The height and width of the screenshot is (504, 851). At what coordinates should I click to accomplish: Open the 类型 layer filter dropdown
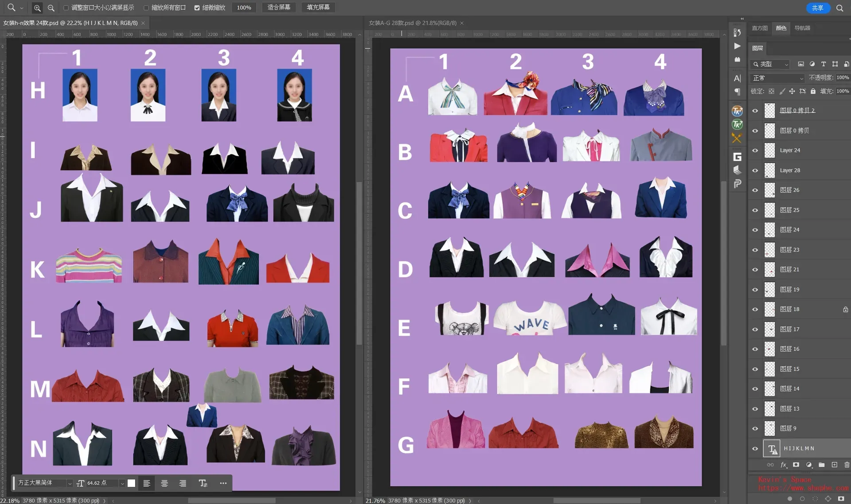[770, 64]
